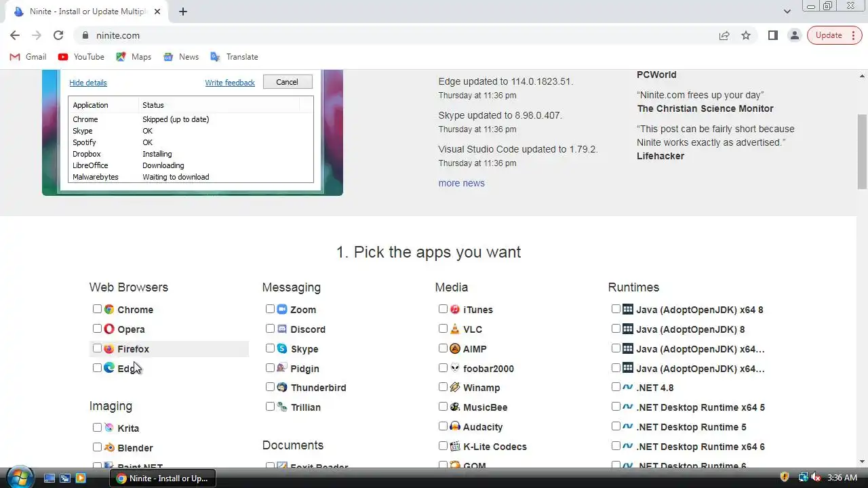Click the VLC cone icon
Image resolution: width=868 pixels, height=488 pixels.
[x=455, y=329]
